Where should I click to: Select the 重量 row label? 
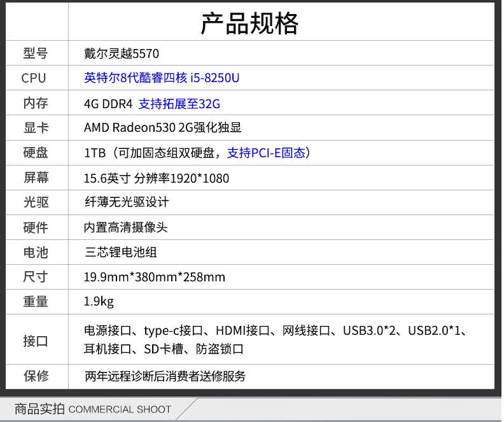point(36,302)
